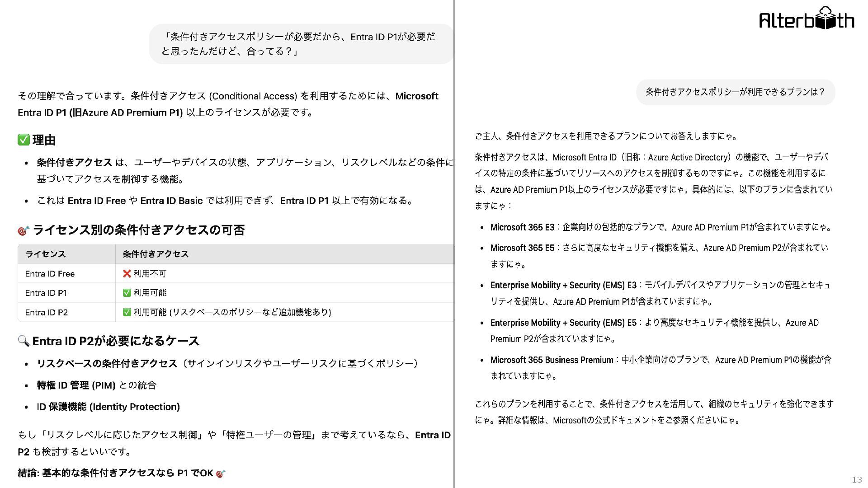Click the dart emoji after the 結論 line

221,474
